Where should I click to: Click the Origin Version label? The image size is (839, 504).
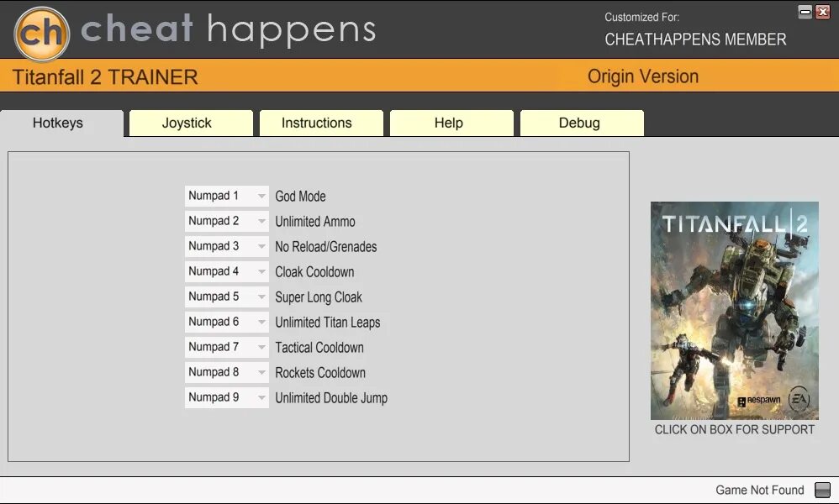click(642, 76)
